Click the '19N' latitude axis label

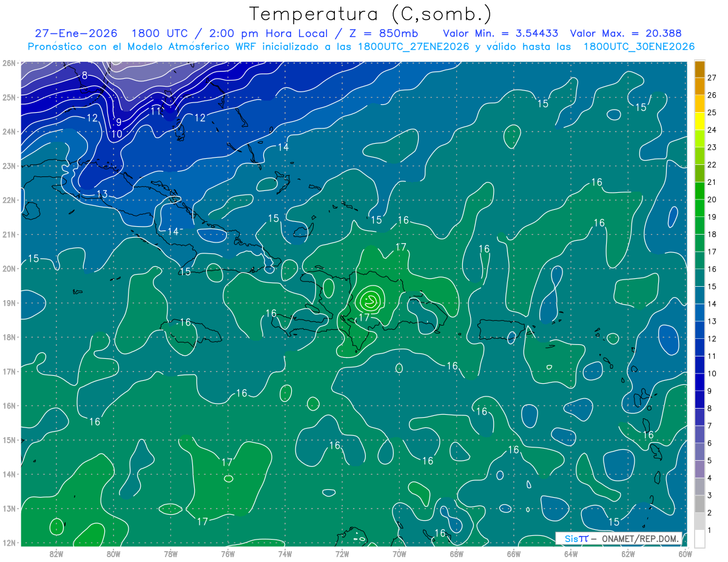9,303
